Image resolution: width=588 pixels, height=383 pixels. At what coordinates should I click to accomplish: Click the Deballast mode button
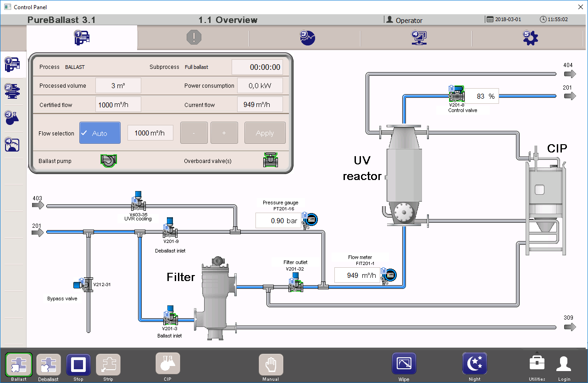coord(49,365)
